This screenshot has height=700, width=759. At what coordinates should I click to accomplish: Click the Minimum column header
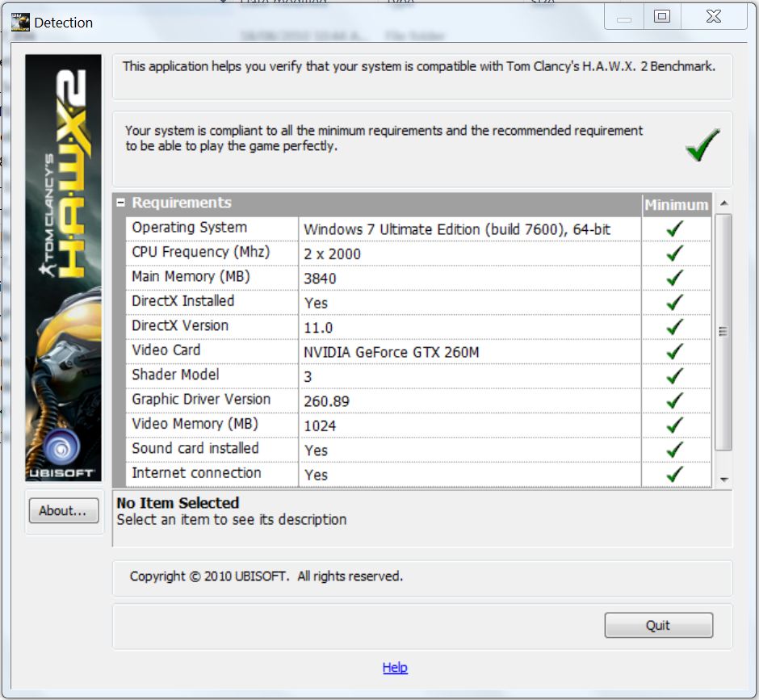tap(676, 205)
